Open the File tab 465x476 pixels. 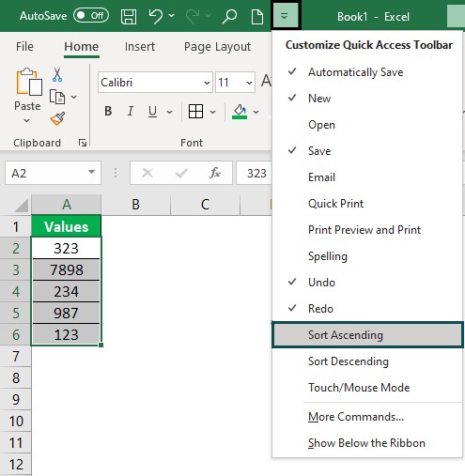coord(24,47)
